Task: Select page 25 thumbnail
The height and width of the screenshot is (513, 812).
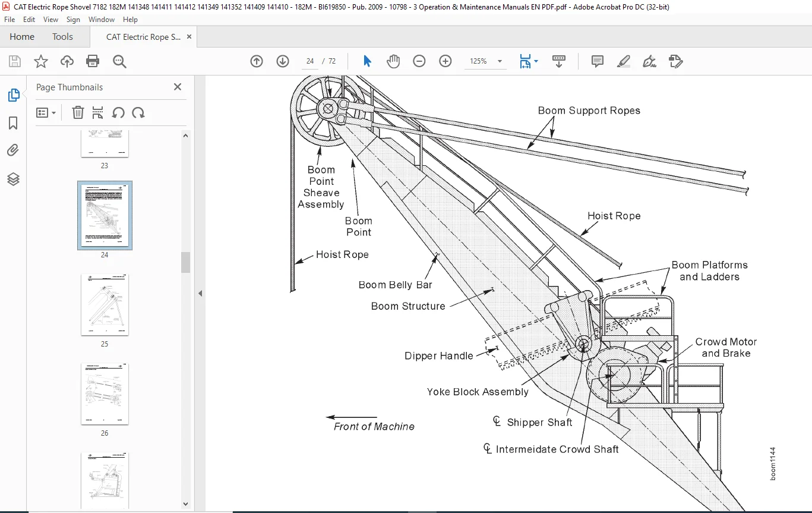Action: point(105,304)
